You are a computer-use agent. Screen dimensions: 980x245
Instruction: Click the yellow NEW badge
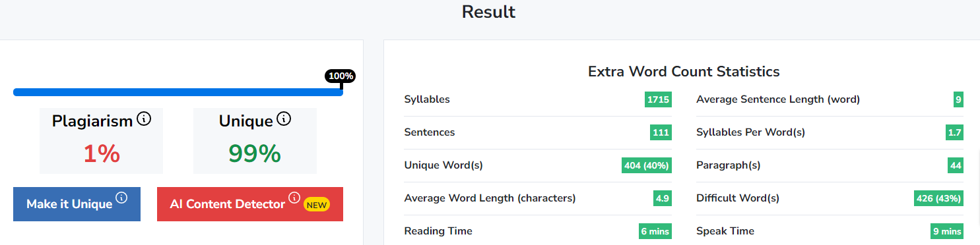click(317, 205)
